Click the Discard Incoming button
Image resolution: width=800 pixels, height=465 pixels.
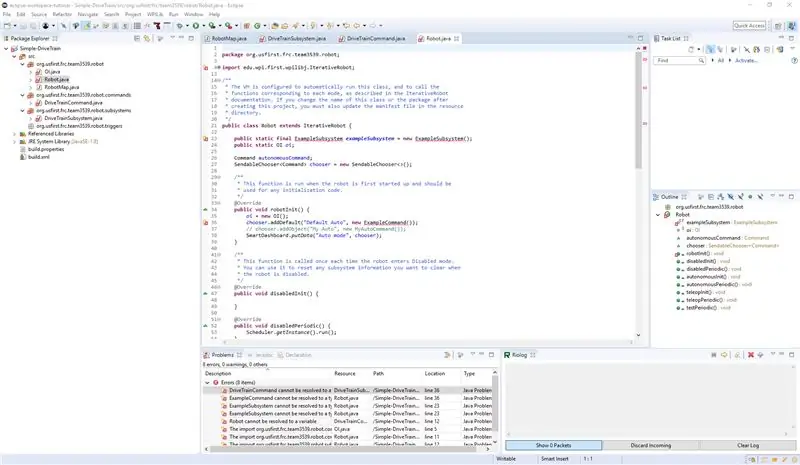pyautogui.click(x=651, y=445)
